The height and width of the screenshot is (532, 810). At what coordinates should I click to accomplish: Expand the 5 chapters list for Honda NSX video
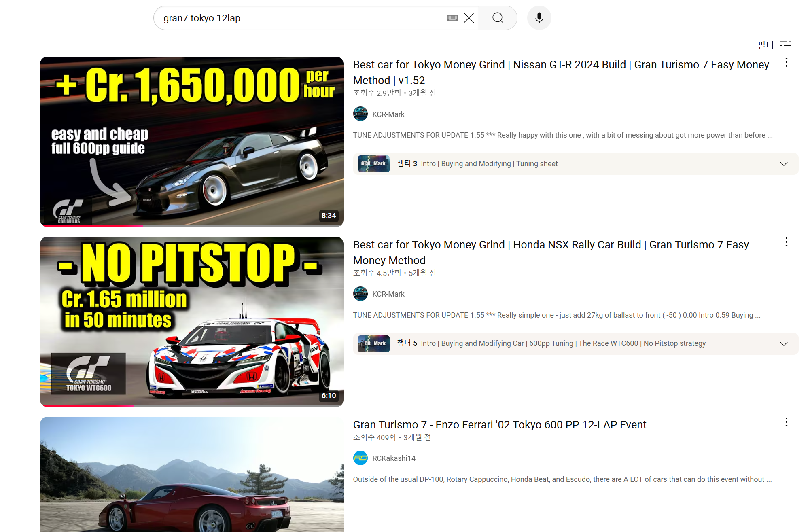(x=784, y=344)
